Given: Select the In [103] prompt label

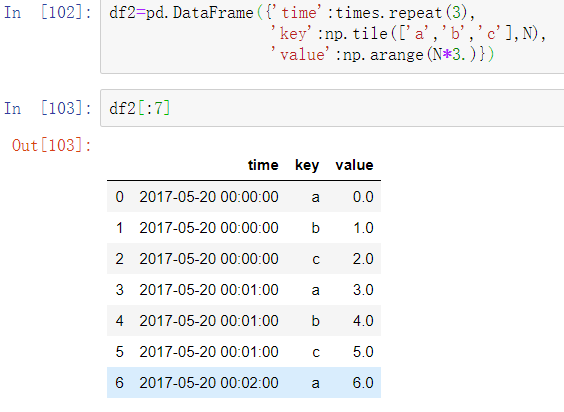Looking at the screenshot, I should pyautogui.click(x=47, y=108).
